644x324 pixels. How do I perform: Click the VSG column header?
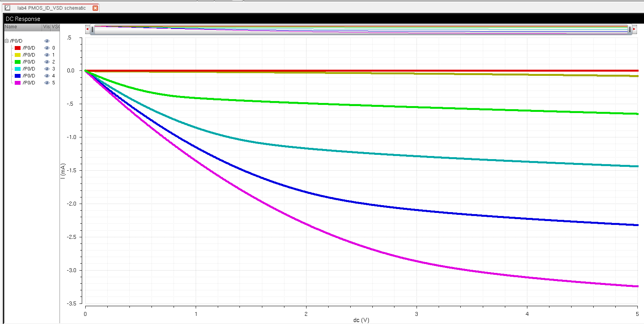(55, 27)
